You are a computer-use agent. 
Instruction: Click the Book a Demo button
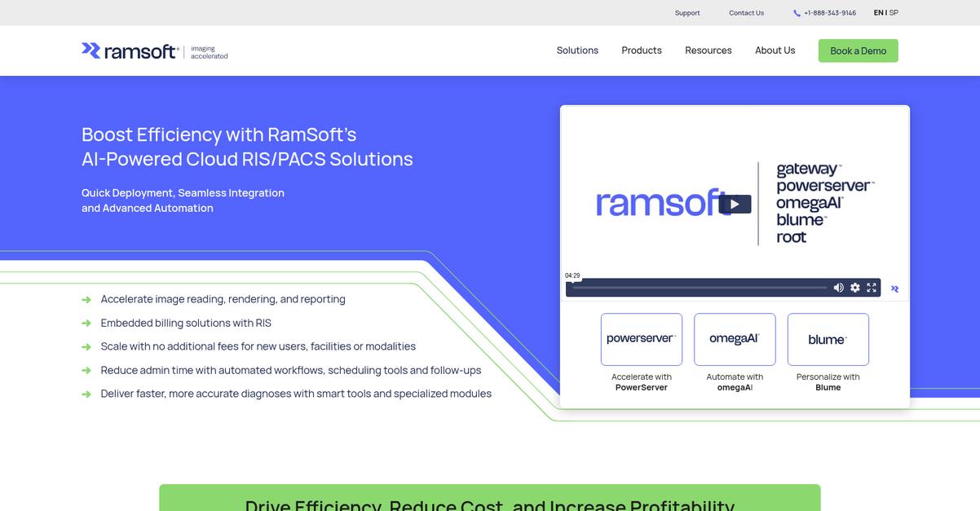tap(859, 51)
